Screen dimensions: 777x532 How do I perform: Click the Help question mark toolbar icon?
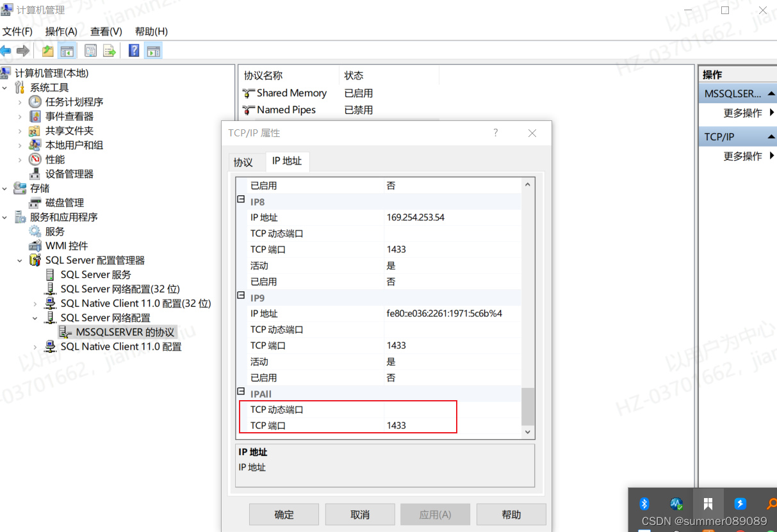coord(133,50)
